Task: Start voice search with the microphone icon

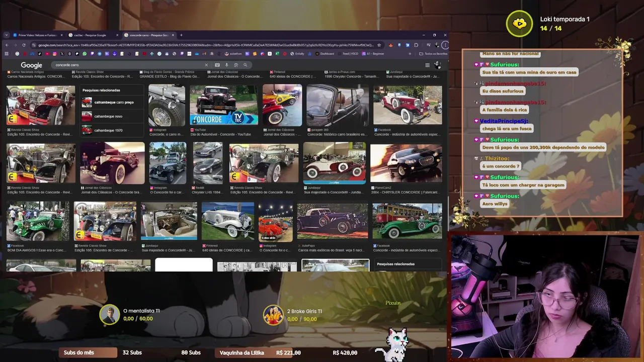Action: click(227, 65)
